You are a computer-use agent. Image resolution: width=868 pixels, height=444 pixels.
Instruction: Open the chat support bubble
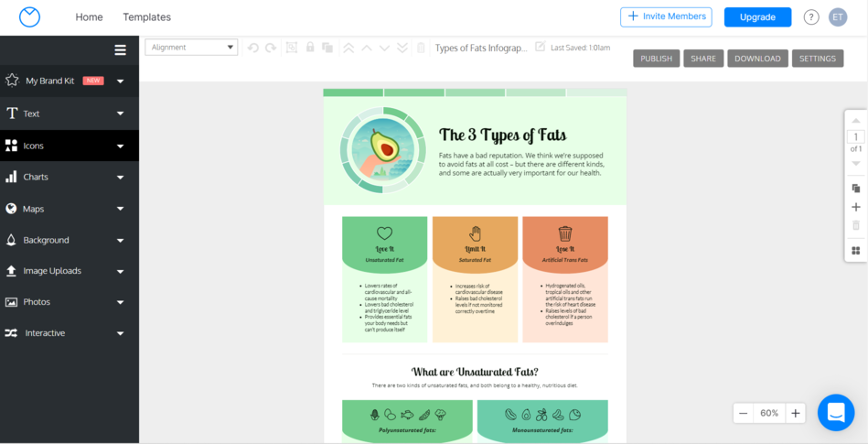point(836,412)
